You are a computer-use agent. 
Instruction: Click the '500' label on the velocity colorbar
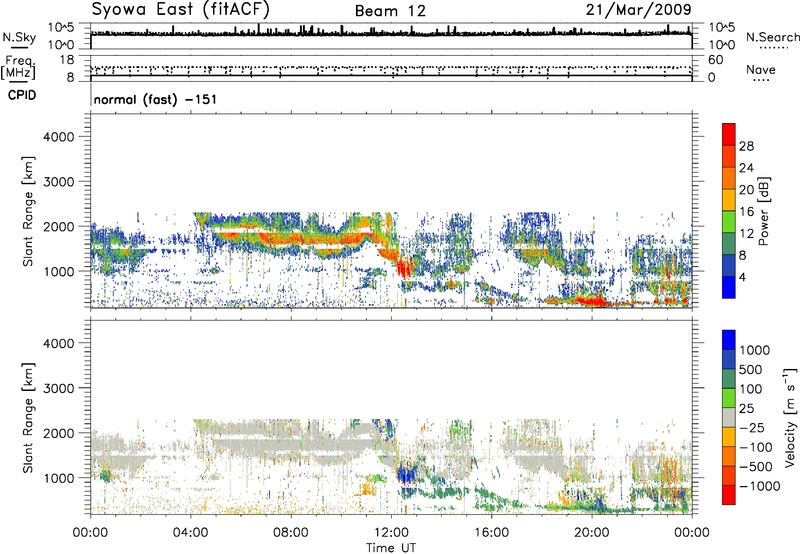(x=752, y=370)
